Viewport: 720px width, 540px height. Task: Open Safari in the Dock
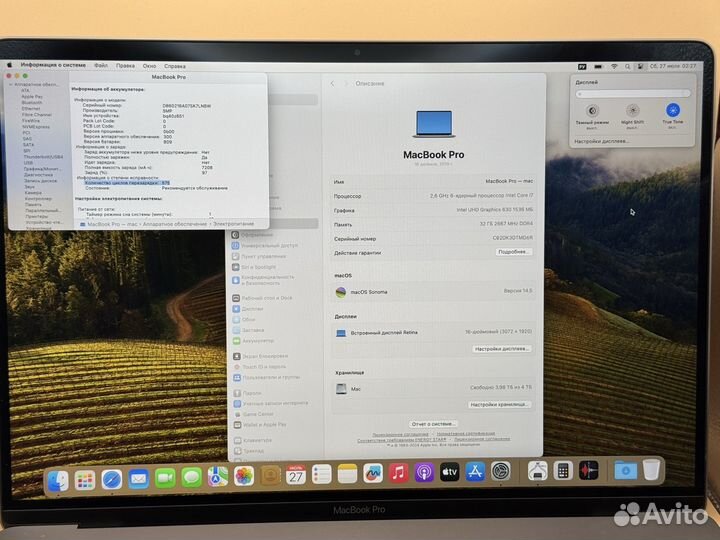(112, 480)
